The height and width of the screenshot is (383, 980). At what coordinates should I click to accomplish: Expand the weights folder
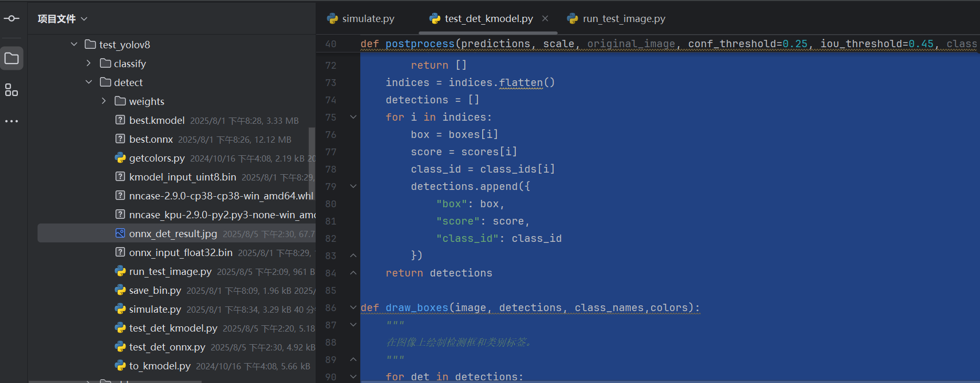coord(103,101)
